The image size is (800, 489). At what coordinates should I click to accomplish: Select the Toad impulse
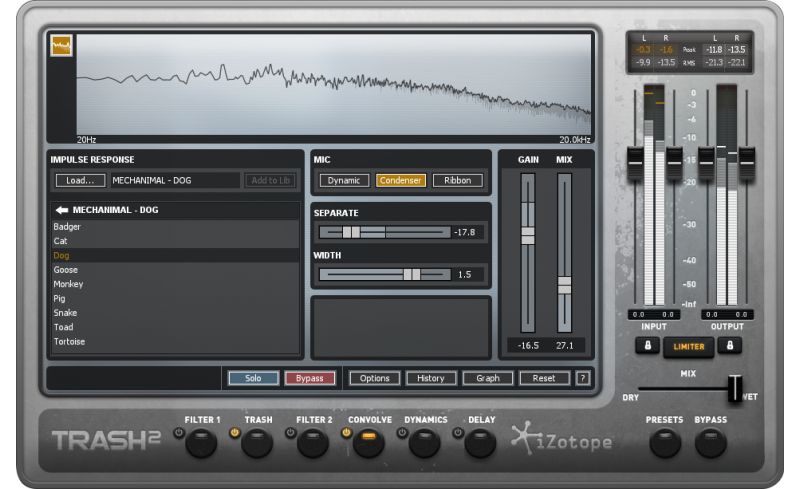coord(175,327)
